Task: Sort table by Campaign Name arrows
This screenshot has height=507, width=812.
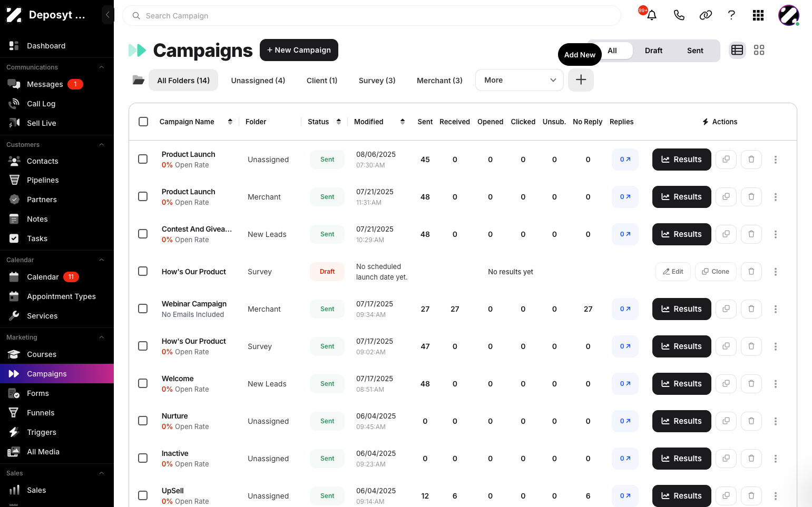Action: pyautogui.click(x=230, y=122)
